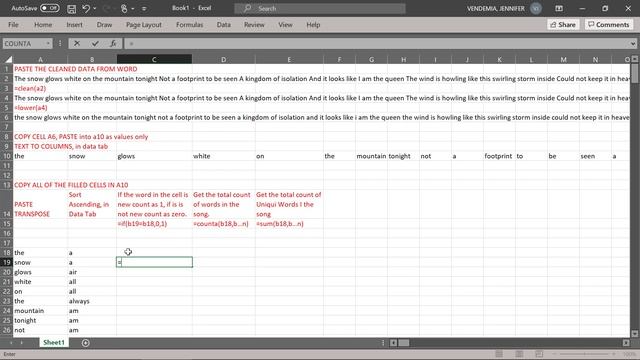Expand the formula bar chevron

click(633, 44)
